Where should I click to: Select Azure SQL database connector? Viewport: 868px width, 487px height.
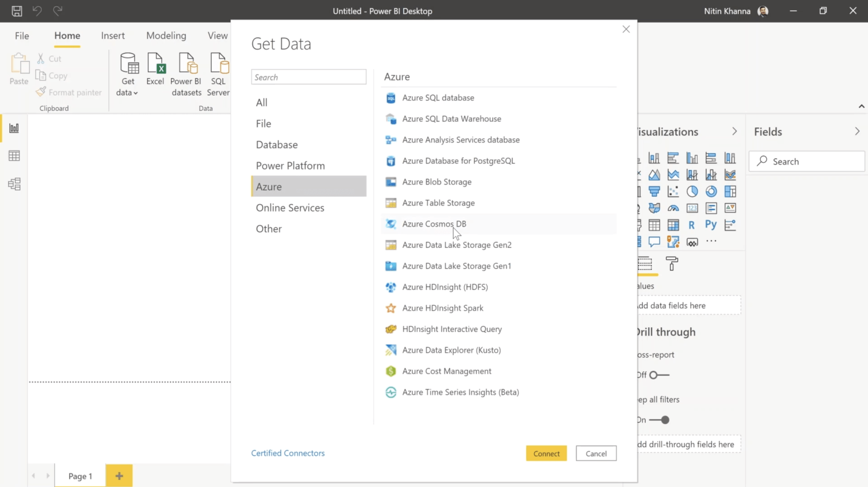(499, 97)
